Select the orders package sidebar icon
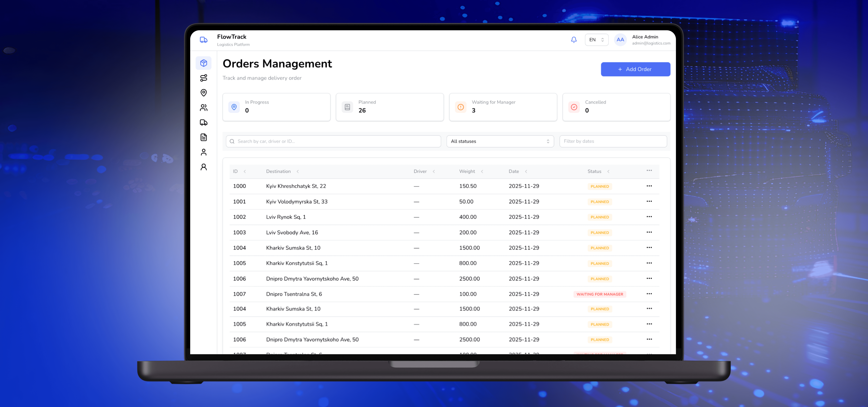This screenshot has width=868, height=407. pos(204,63)
